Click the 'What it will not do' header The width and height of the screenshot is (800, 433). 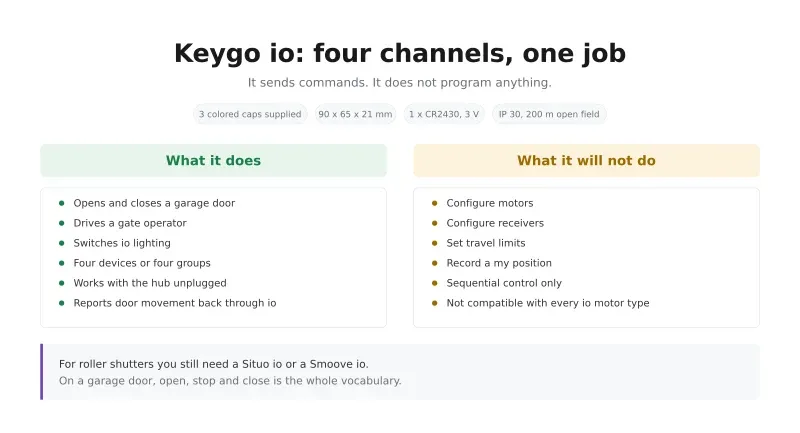[586, 161]
